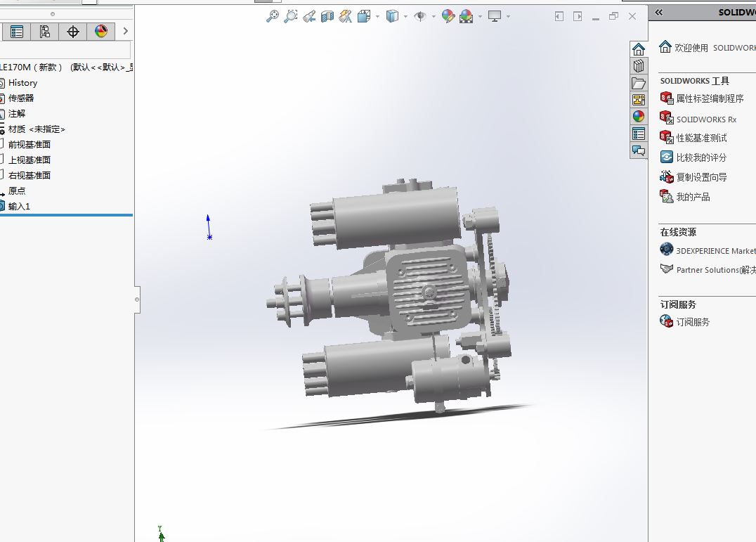Toggle Hide/Show Items eye icon
756x542 pixels.
(x=420, y=17)
